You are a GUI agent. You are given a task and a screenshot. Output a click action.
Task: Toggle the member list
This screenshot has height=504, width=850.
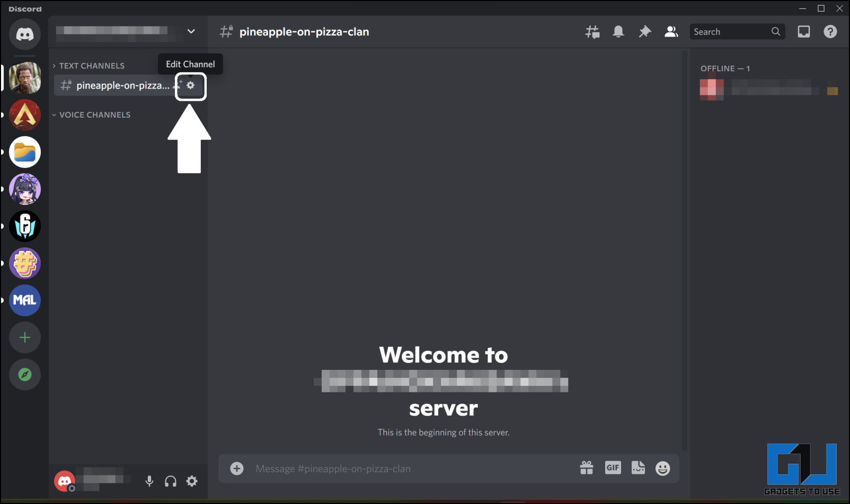(x=671, y=32)
